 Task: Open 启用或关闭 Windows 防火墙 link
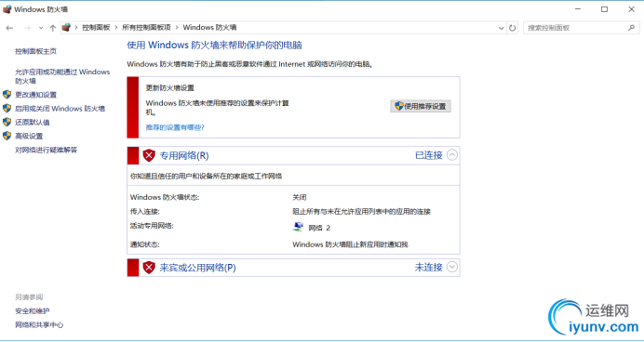[x=60, y=109]
